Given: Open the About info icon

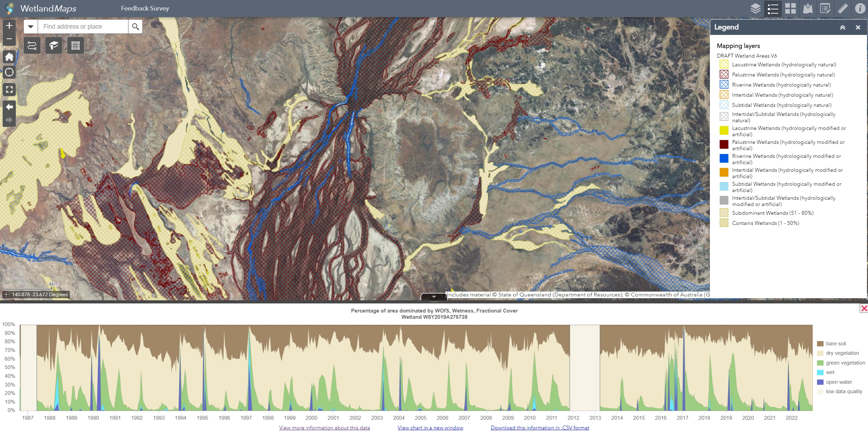Looking at the screenshot, I should [x=860, y=8].
